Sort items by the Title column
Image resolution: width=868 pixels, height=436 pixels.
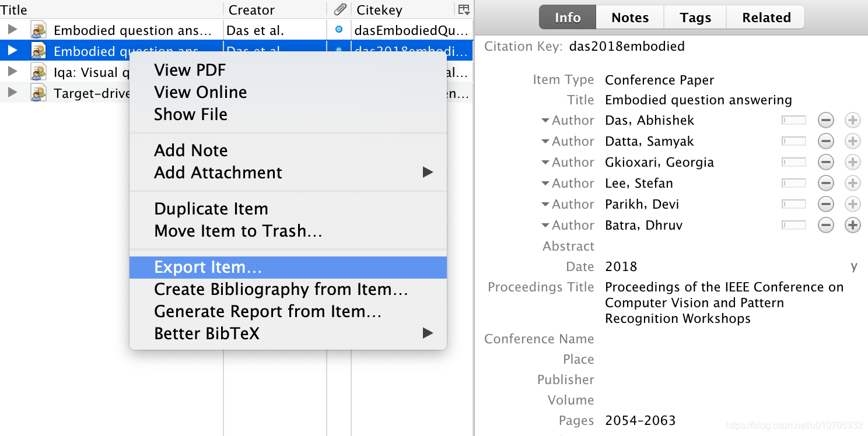click(111, 9)
